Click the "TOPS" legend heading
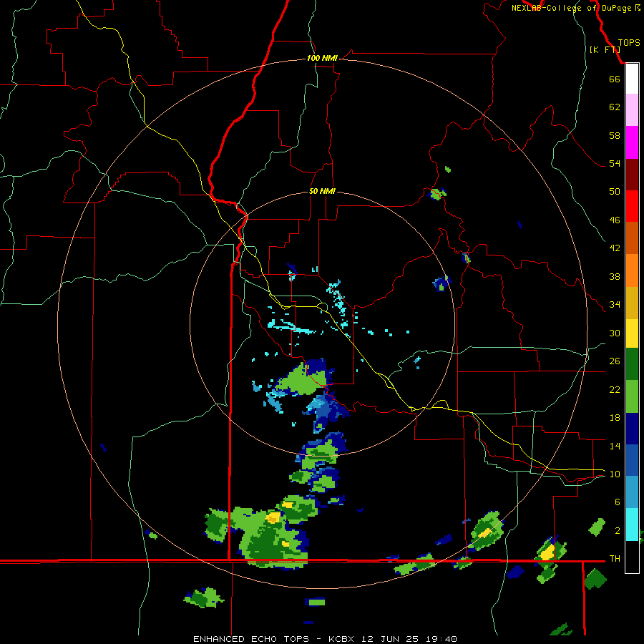Viewport: 644px width, 644px height. 629,42
